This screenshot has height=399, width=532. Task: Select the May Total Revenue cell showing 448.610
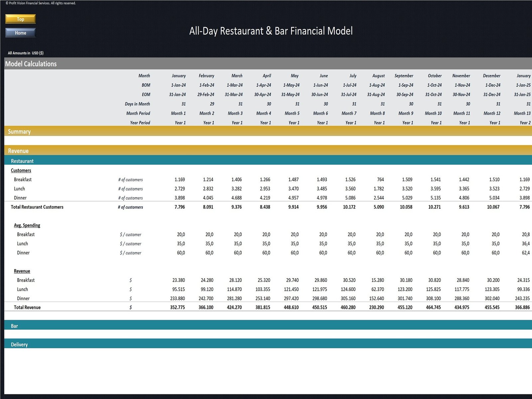pos(292,307)
